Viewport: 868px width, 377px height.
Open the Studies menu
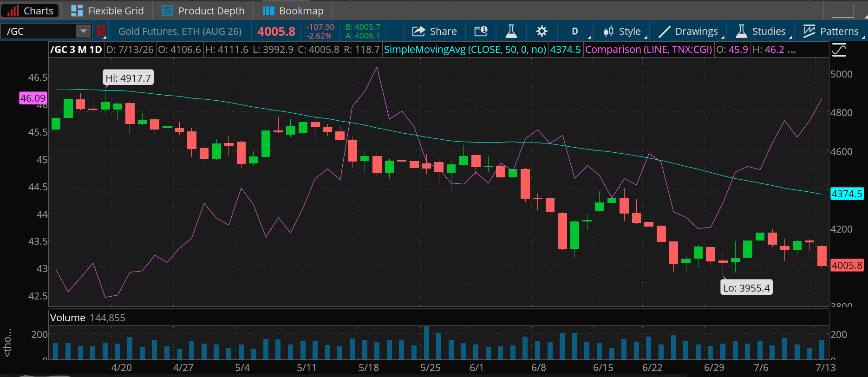(761, 31)
